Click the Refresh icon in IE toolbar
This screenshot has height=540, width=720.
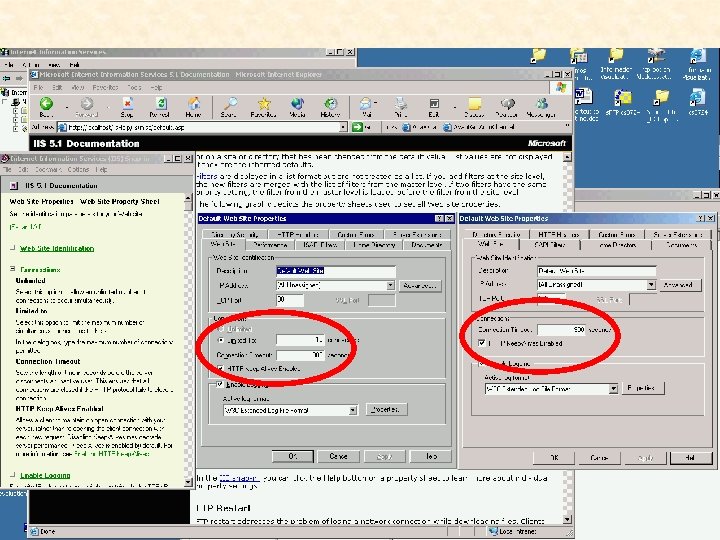(x=160, y=107)
